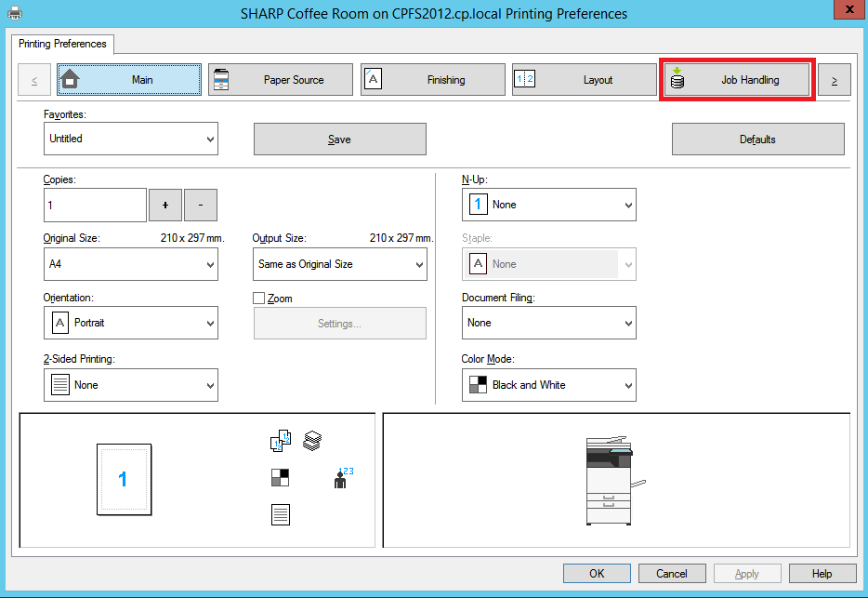Confirm settings with the OK button

[x=597, y=574]
